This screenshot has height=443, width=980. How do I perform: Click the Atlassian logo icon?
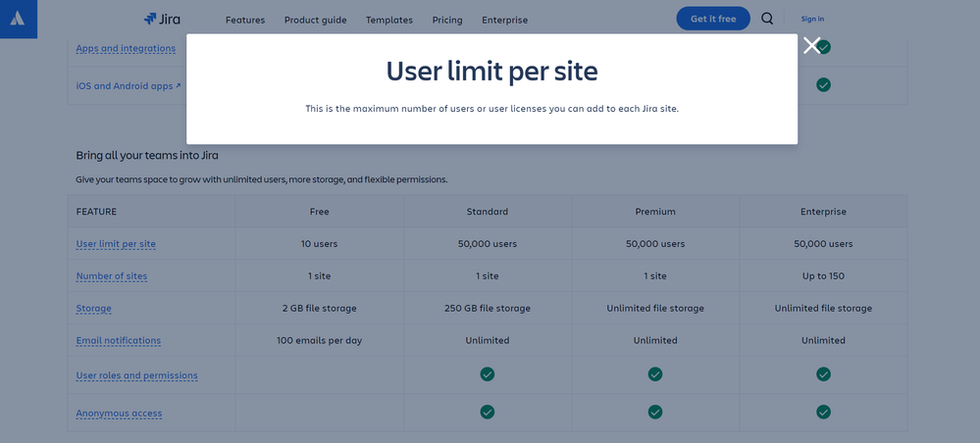point(18,19)
